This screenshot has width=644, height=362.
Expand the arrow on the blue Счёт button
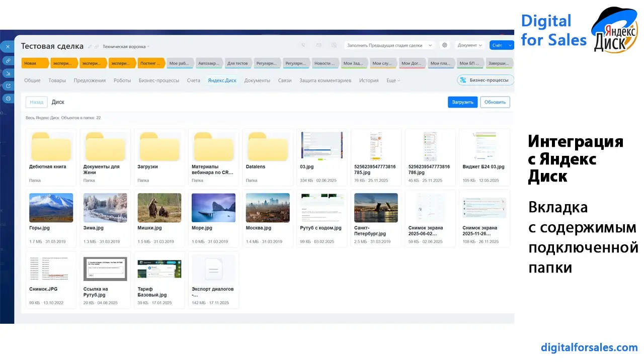tap(510, 45)
